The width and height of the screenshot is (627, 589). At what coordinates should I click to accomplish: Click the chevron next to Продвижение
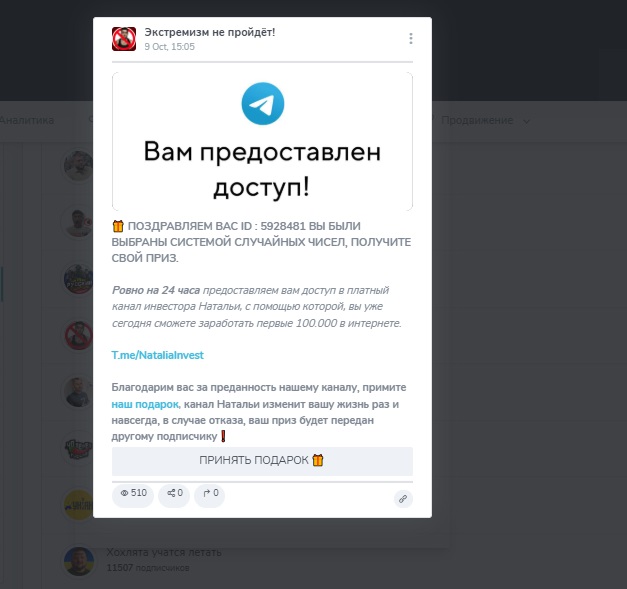[526, 121]
